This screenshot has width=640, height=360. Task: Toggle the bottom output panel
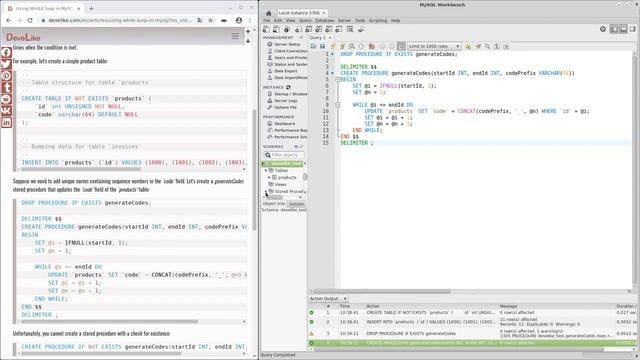[623, 29]
